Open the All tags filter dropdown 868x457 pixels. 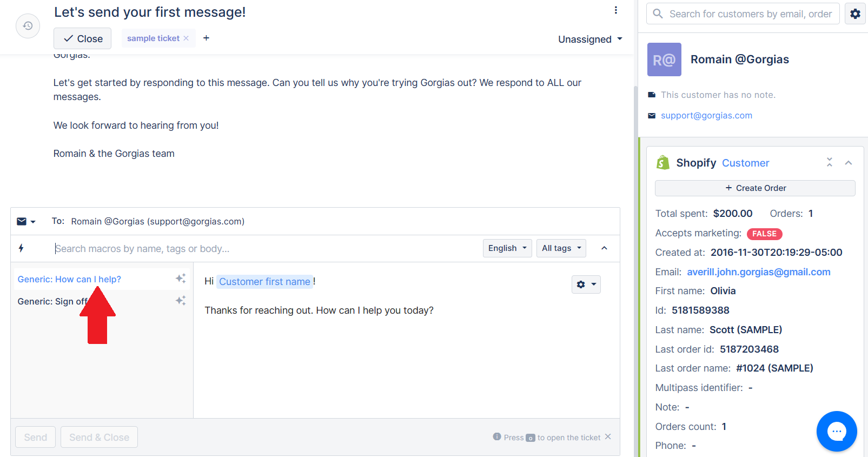coord(561,248)
